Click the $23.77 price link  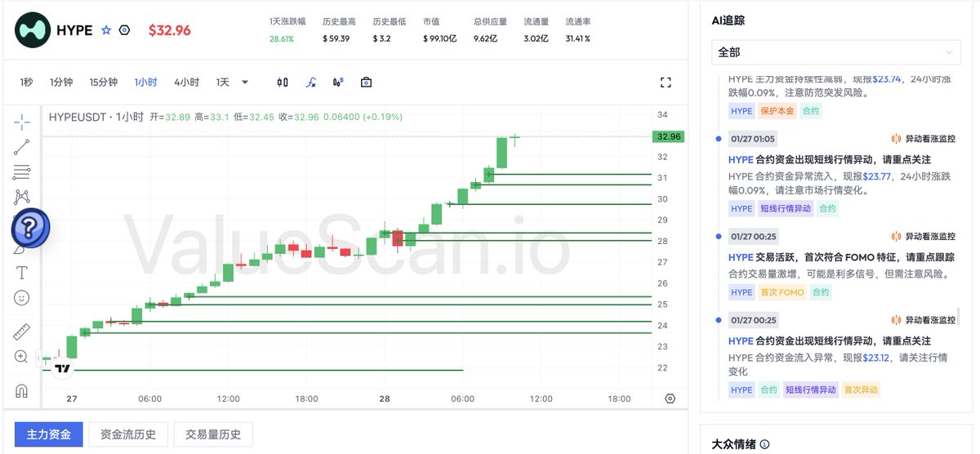pos(879,176)
